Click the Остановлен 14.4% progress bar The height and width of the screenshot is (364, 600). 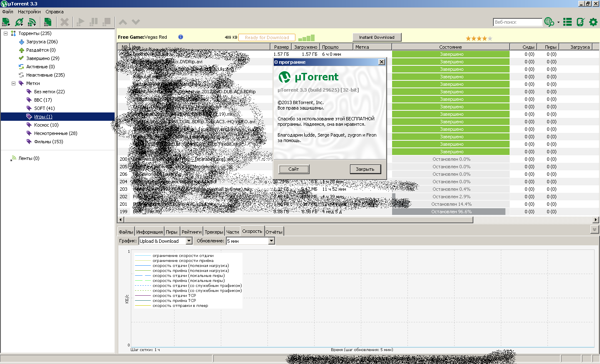pyautogui.click(x=451, y=204)
